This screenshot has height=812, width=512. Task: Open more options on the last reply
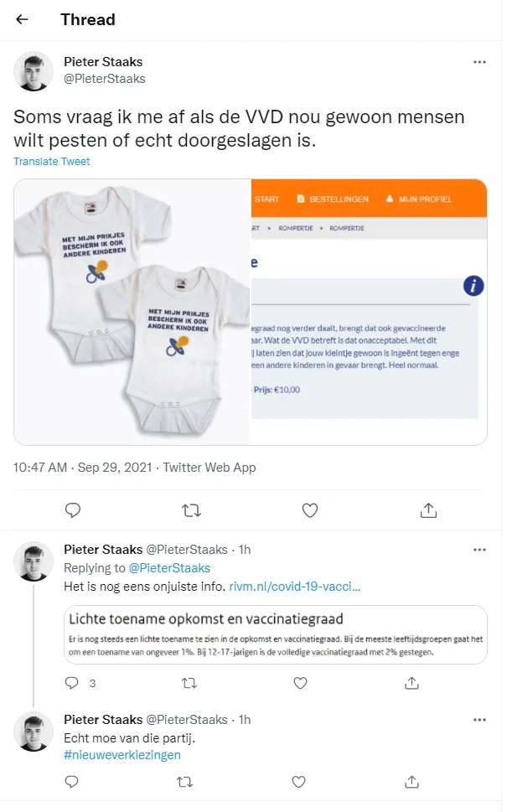pos(479,719)
